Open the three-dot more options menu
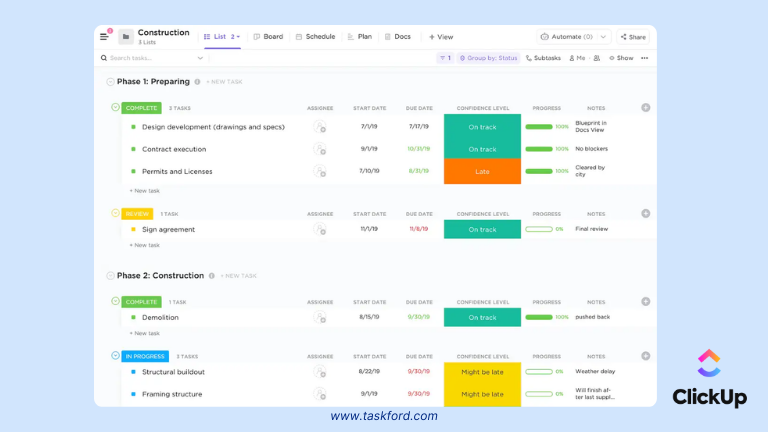768x432 pixels. [x=645, y=58]
